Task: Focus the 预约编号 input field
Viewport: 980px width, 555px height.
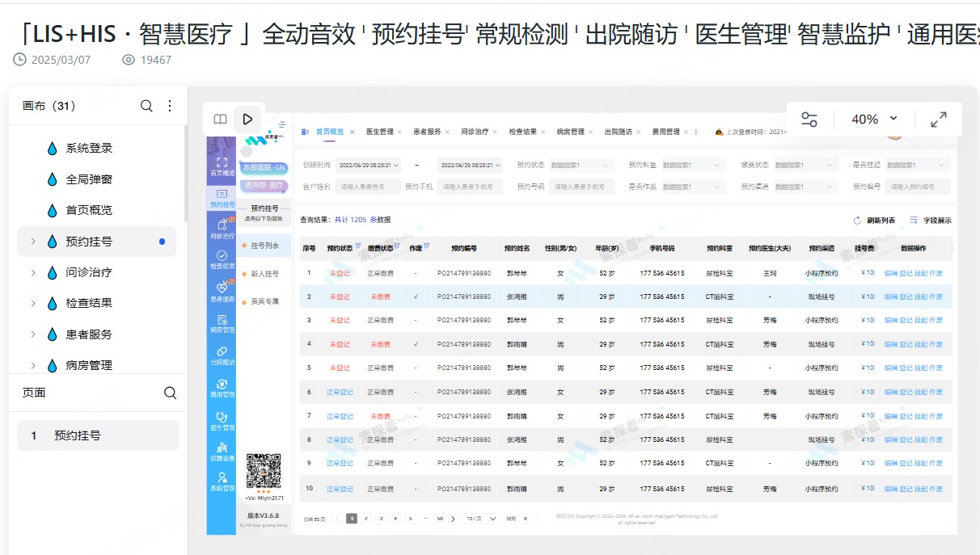Action: pos(918,187)
